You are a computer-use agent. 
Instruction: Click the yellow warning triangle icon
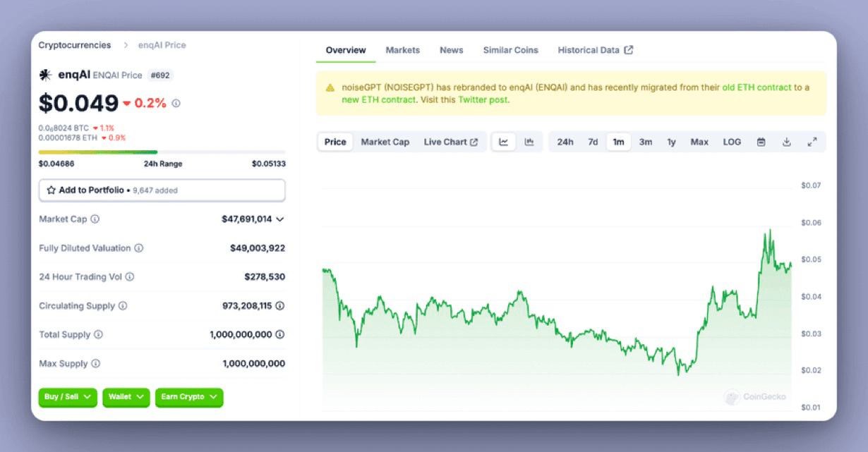pos(330,88)
